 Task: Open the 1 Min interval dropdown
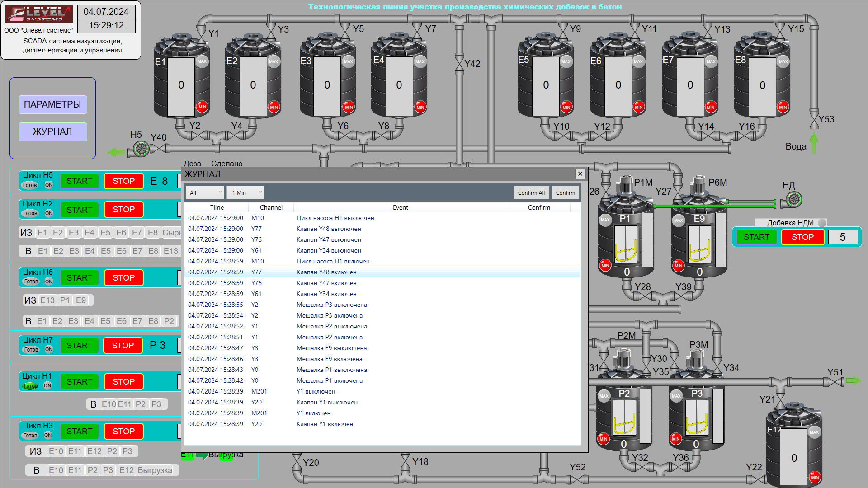point(245,192)
